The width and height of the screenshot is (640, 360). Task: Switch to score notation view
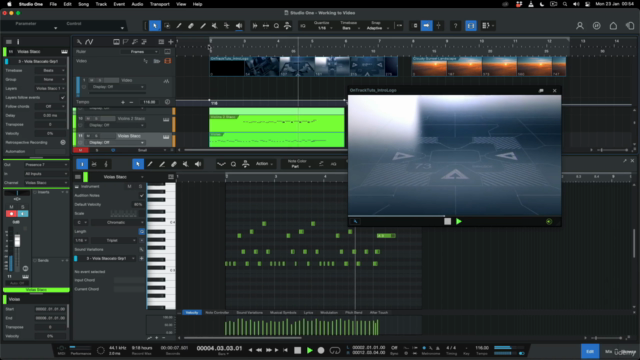(106, 164)
